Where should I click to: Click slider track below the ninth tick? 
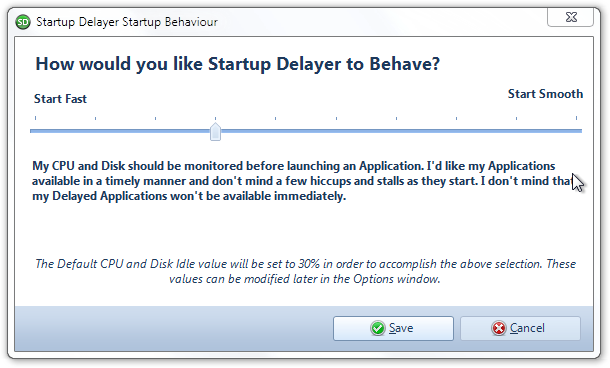pyautogui.click(x=516, y=131)
